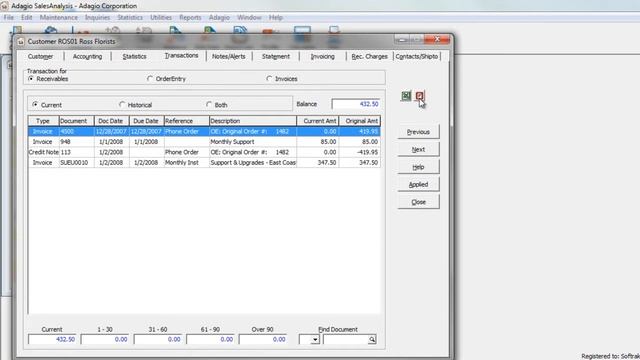Image resolution: width=640 pixels, height=360 pixels.
Task: Click the Balance field showing 432.50
Action: pyautogui.click(x=356, y=104)
